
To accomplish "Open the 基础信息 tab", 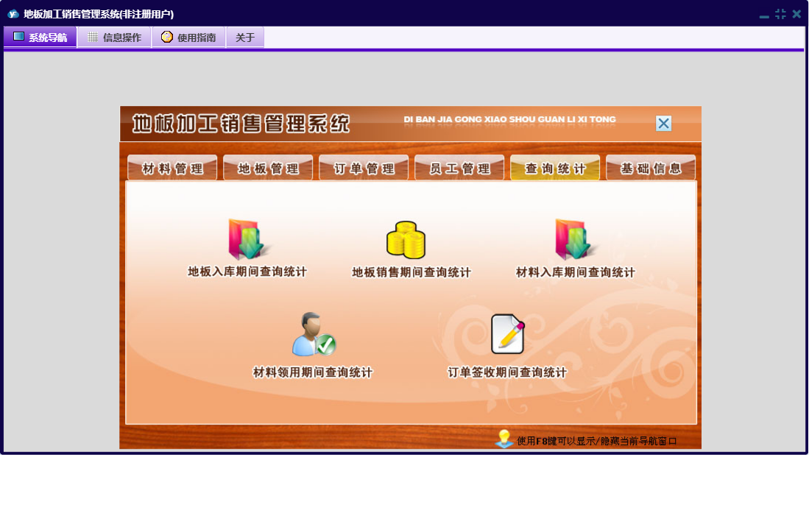I will (651, 169).
